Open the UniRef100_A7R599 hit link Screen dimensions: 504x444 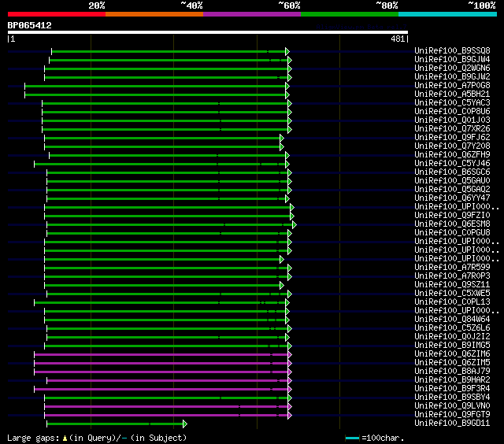tap(452, 268)
